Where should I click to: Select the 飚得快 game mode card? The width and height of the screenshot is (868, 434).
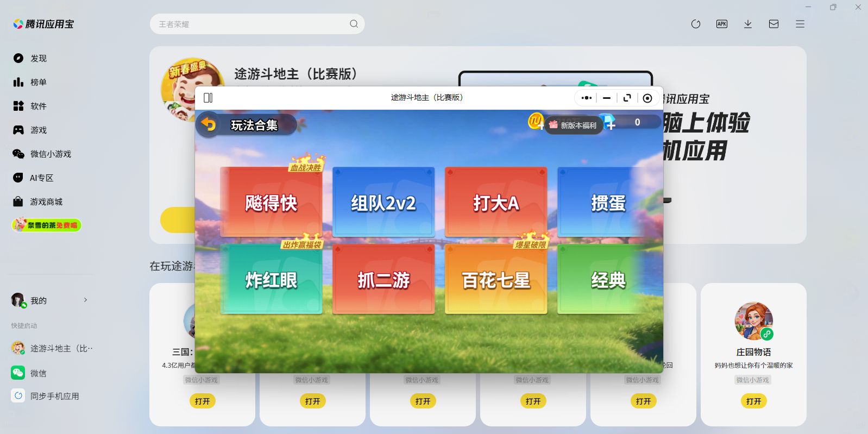(271, 202)
